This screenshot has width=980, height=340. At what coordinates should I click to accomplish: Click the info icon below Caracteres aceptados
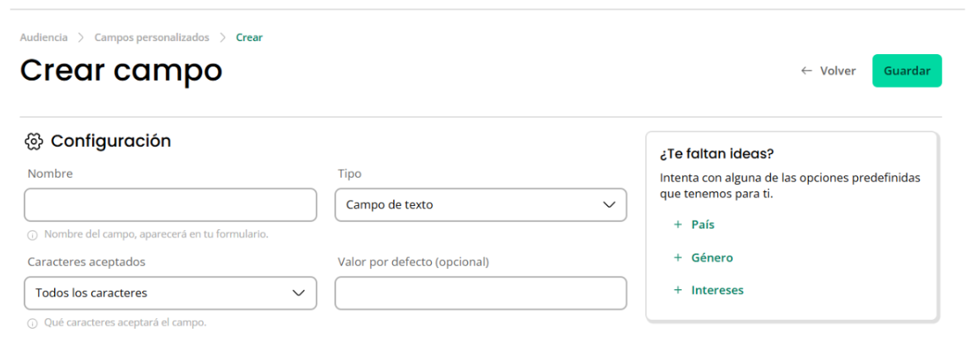tap(32, 323)
